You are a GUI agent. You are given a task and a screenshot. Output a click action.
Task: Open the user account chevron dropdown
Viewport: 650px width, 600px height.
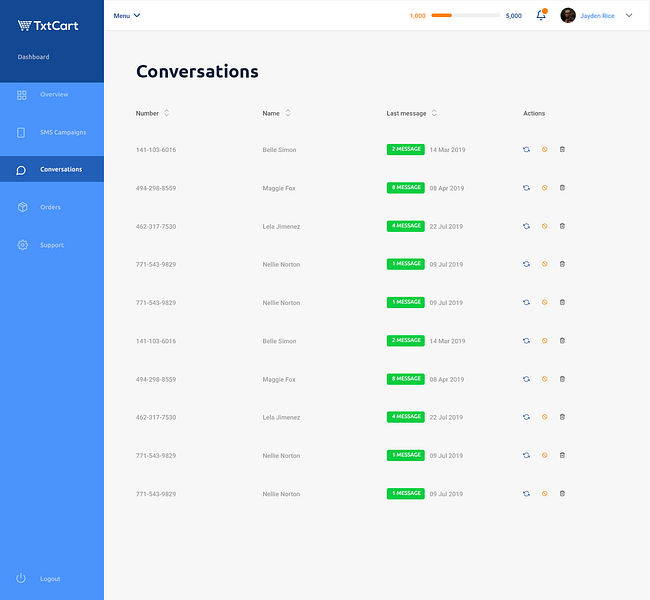pyautogui.click(x=629, y=15)
